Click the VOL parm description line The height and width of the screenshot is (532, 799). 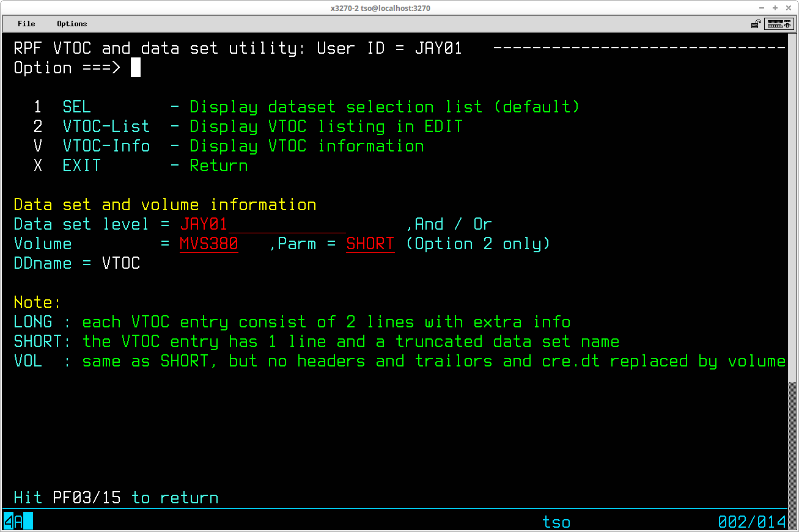(400, 361)
